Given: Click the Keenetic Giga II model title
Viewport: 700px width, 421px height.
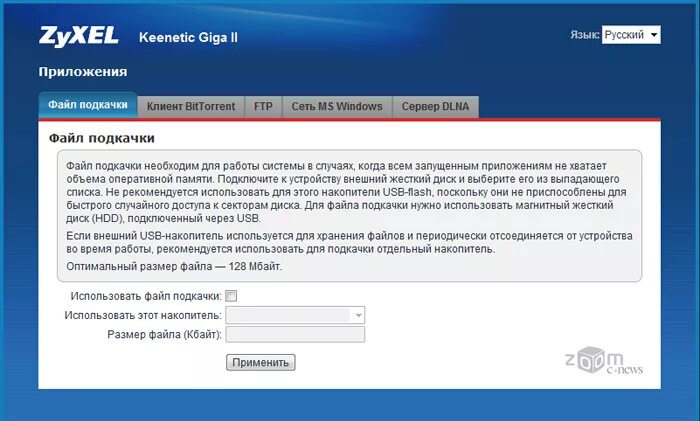Looking at the screenshot, I should 189,39.
